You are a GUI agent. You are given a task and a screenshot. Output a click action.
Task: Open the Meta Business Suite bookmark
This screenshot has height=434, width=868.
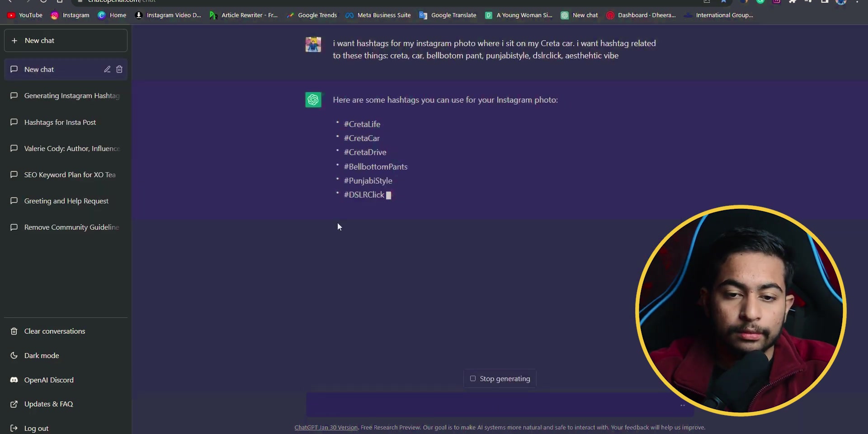[378, 15]
